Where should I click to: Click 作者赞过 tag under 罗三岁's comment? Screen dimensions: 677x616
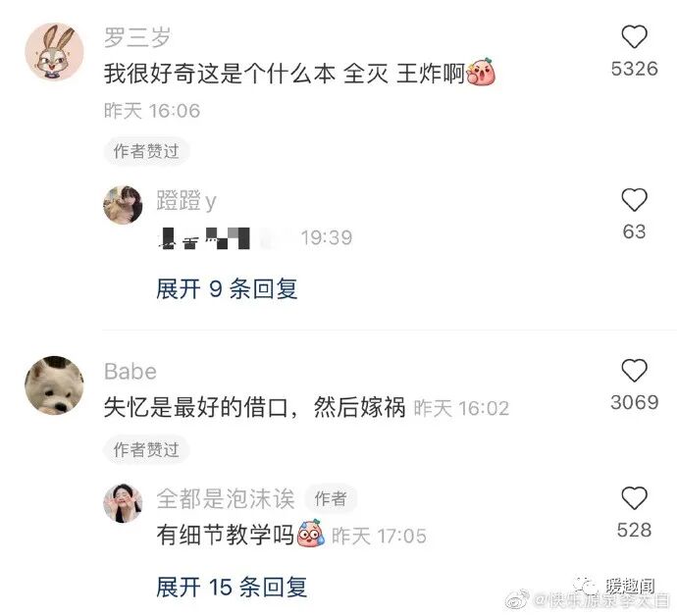click(146, 151)
